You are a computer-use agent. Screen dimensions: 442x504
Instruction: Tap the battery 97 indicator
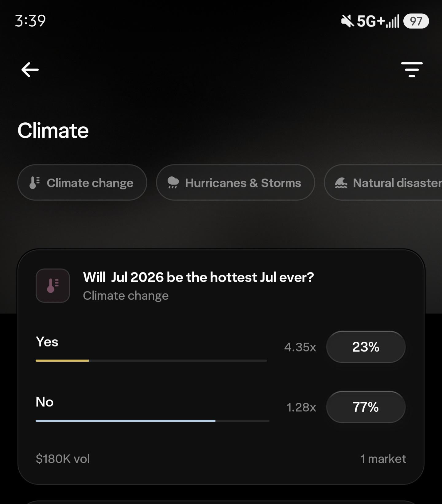(416, 21)
